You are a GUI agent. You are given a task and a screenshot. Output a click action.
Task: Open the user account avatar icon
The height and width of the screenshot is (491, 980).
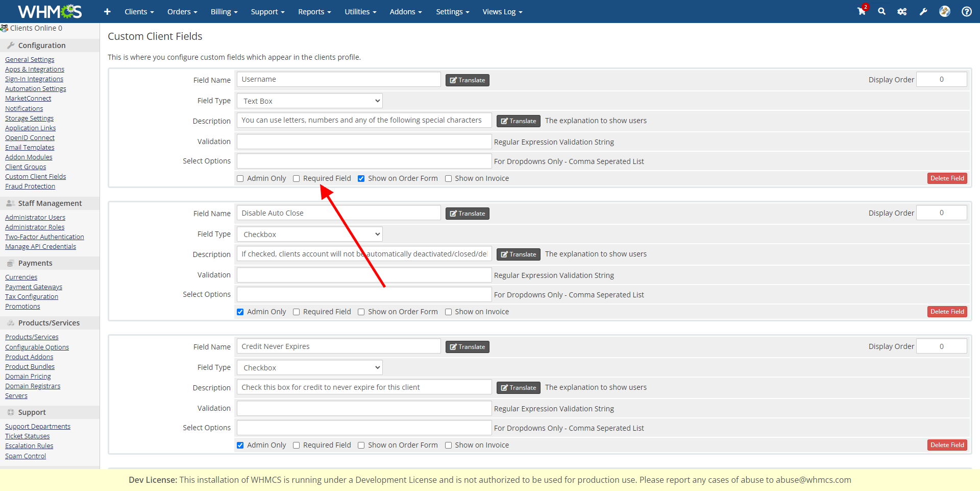click(x=944, y=11)
